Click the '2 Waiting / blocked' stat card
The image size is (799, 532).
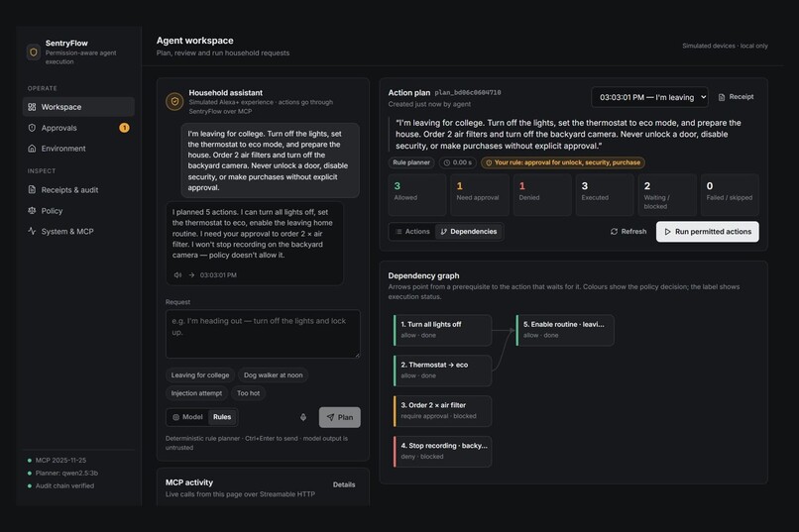click(667, 194)
